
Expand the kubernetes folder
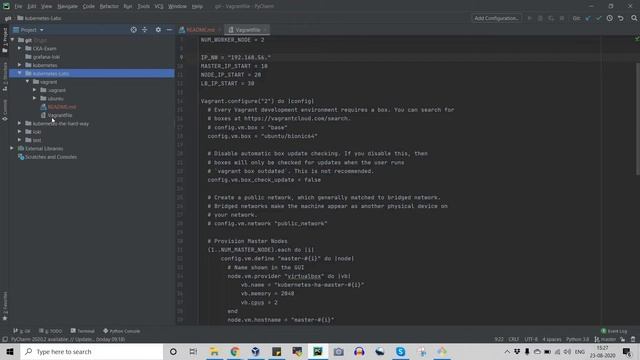pyautogui.click(x=19, y=65)
